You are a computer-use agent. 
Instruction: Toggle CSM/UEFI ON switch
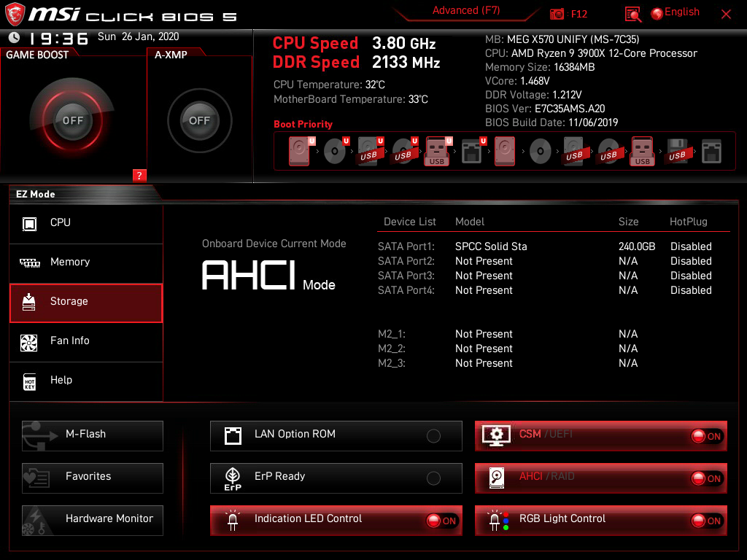[707, 436]
